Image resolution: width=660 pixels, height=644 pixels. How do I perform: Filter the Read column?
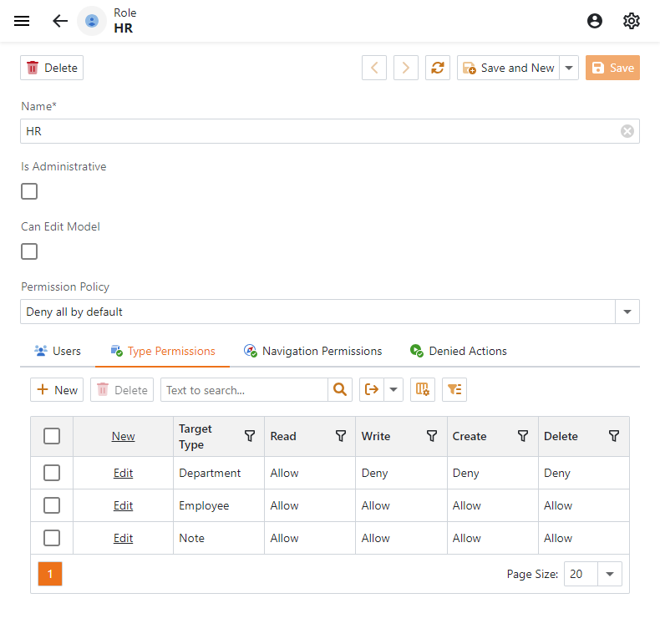[341, 436]
